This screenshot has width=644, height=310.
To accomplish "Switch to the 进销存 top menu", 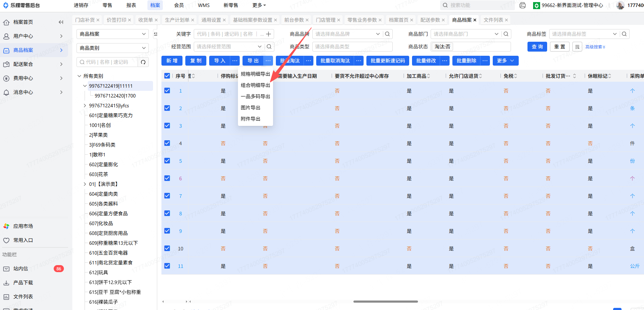I will [81, 5].
